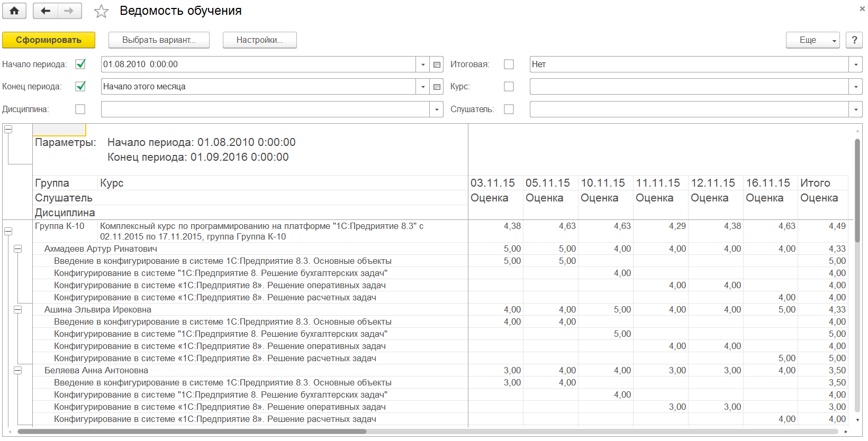Collapse the Ахмадеев Артур Ринатович group
The height and width of the screenshot is (441, 868).
coord(17,249)
